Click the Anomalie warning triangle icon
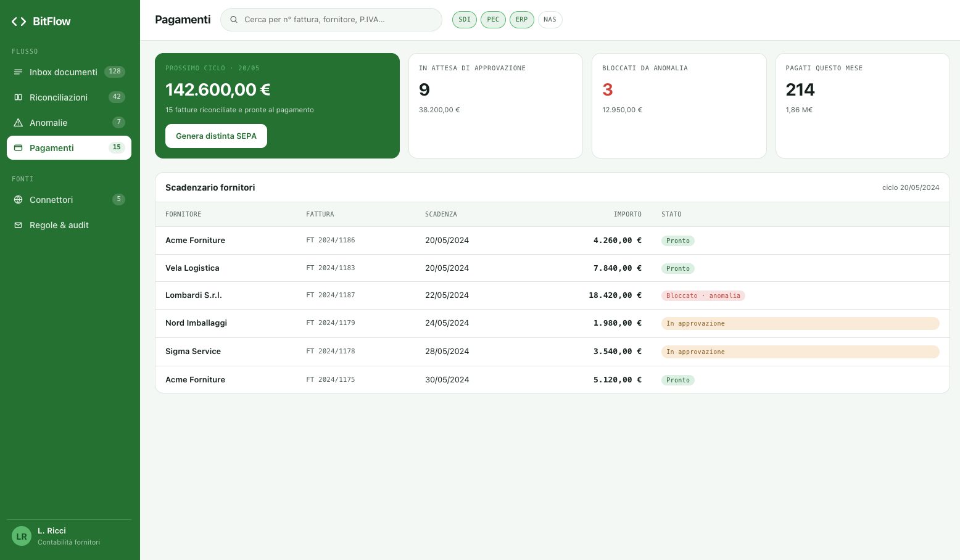 pyautogui.click(x=18, y=123)
